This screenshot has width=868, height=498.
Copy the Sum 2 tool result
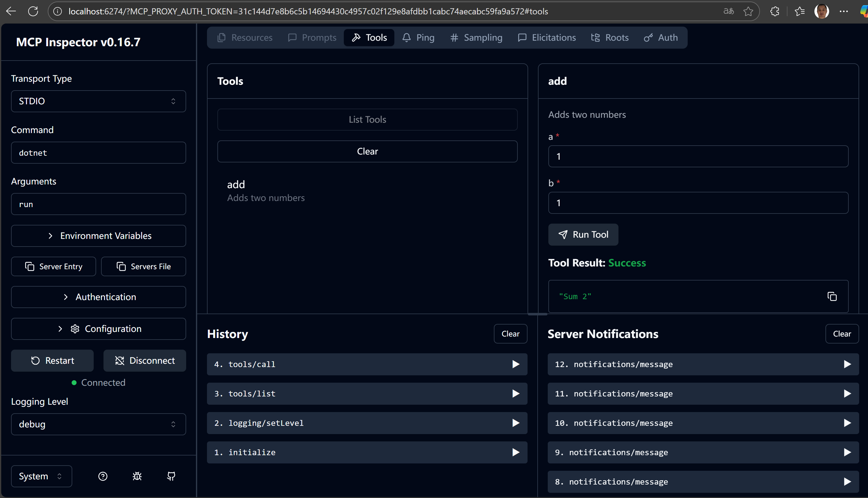832,296
